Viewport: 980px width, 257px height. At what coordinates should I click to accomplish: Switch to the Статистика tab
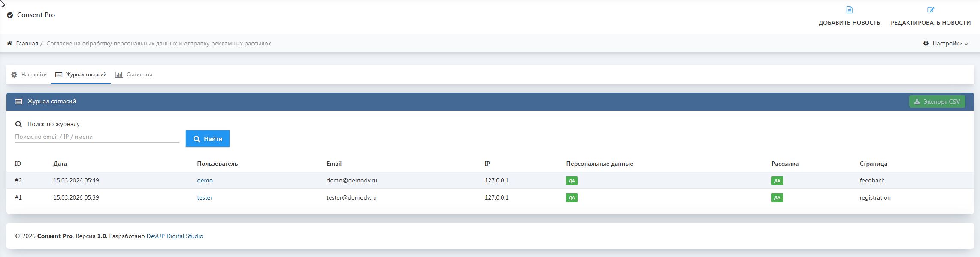coord(139,75)
